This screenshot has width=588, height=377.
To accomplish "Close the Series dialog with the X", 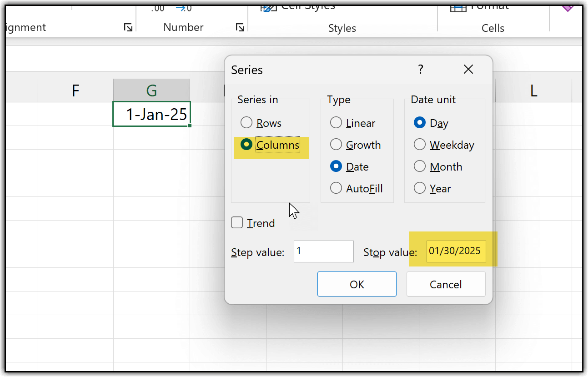I will 468,70.
